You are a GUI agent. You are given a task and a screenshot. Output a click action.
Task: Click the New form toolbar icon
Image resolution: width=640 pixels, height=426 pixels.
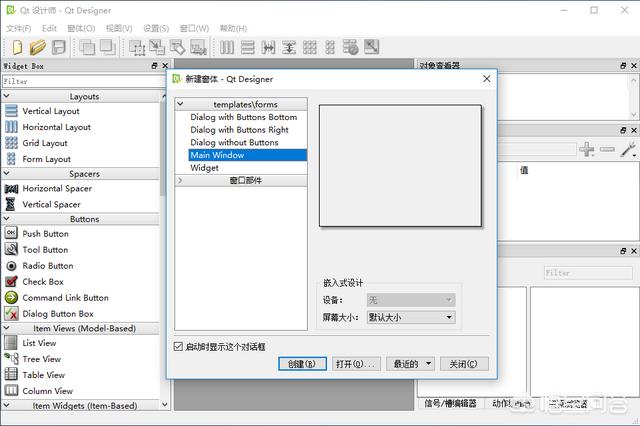(x=17, y=47)
